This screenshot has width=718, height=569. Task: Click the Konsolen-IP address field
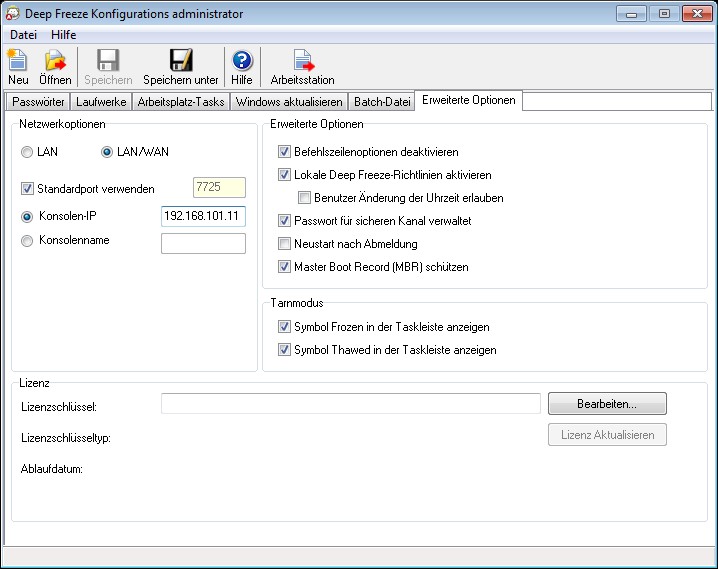click(203, 216)
